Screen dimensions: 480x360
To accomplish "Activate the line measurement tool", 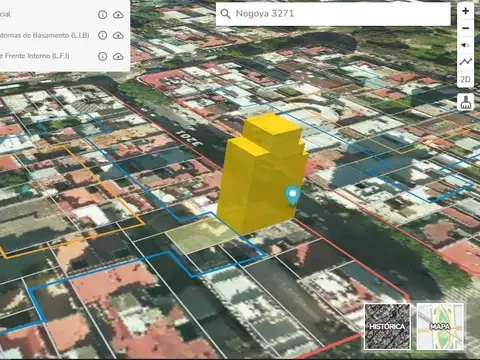I will pyautogui.click(x=466, y=62).
